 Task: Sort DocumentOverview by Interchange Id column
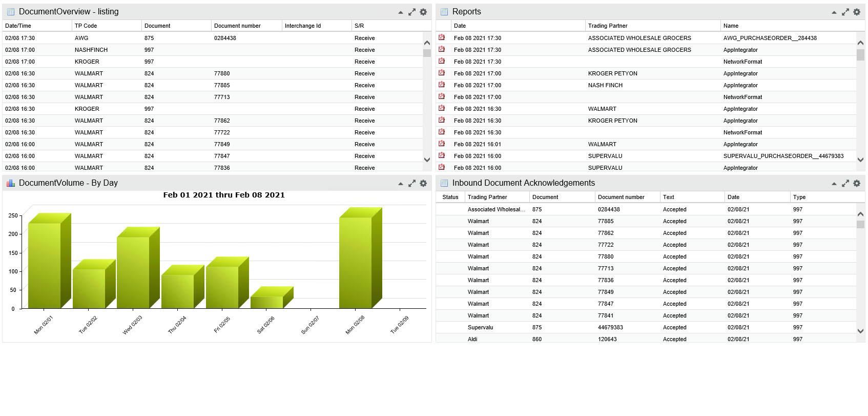point(317,26)
